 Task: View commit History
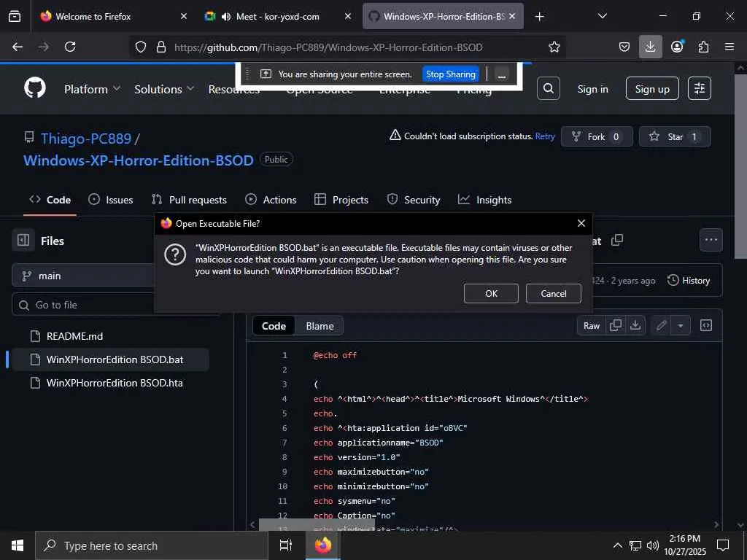click(689, 281)
